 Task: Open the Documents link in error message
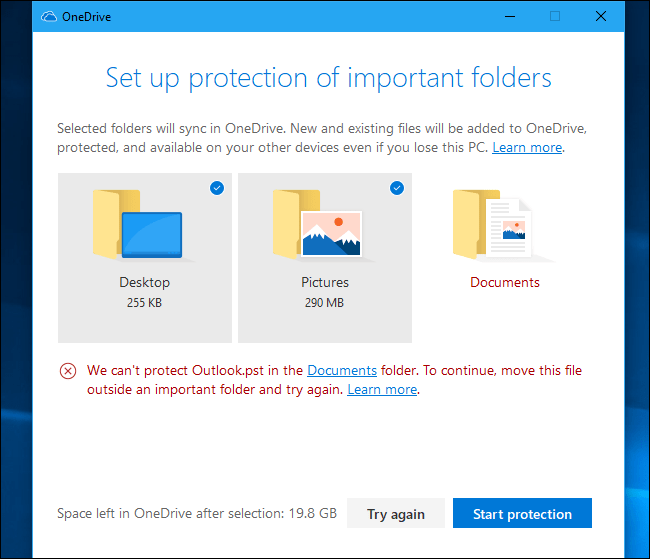tap(342, 371)
